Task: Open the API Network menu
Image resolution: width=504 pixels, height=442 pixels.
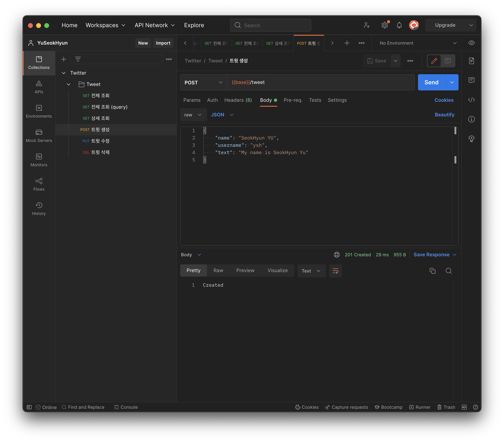Action: tap(155, 25)
